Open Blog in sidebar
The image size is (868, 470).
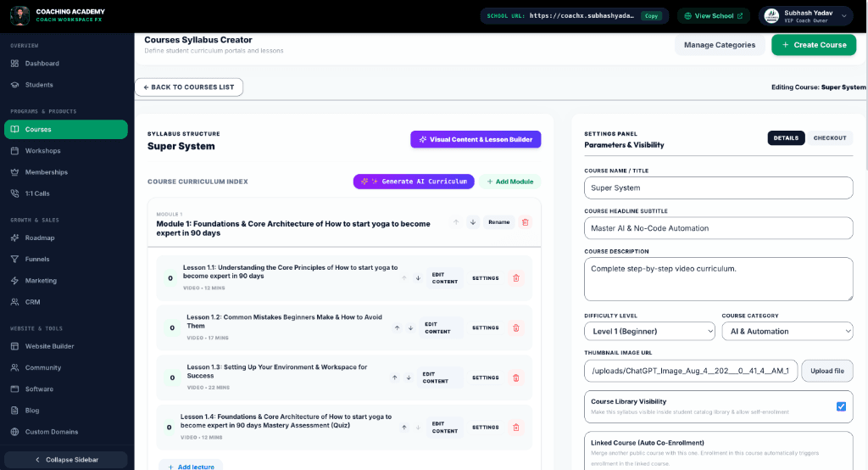tap(66, 411)
